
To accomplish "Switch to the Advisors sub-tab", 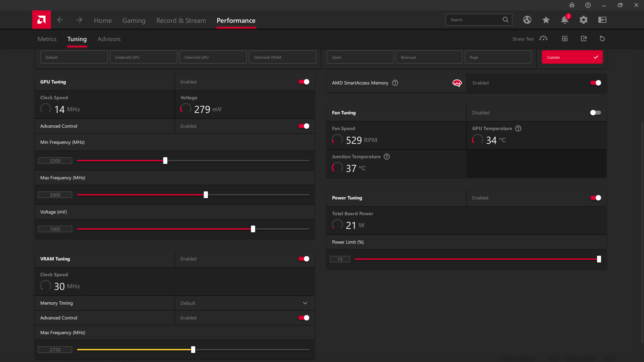I will pyautogui.click(x=109, y=39).
